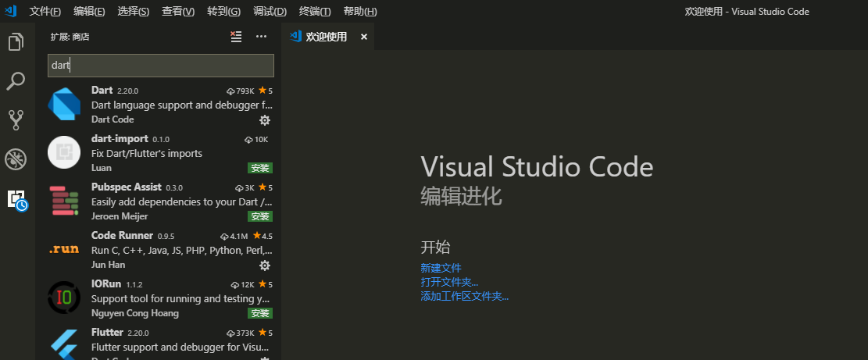Close the 欢迎使用 tab

click(364, 37)
